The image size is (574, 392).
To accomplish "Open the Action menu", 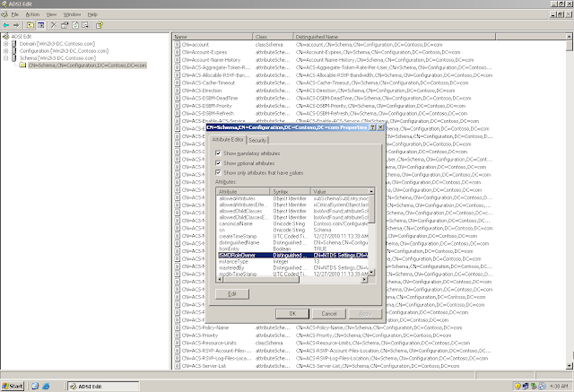I will tap(32, 14).
